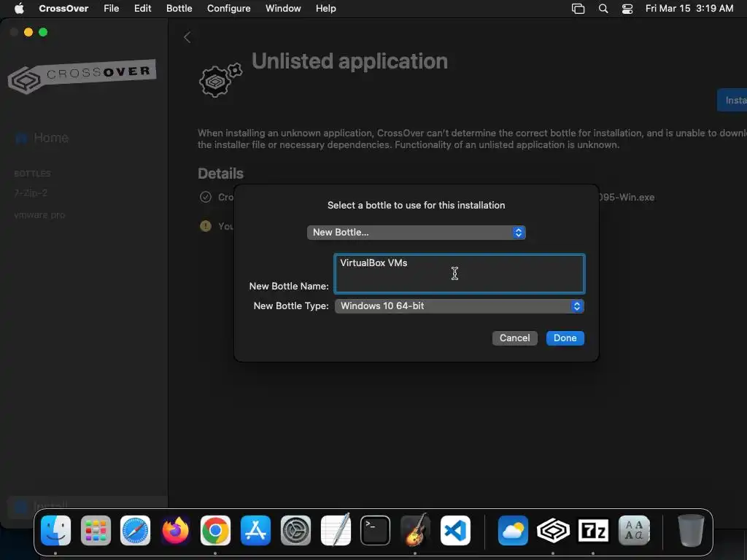Click the yellow minimize window button
This screenshot has height=560, width=747.
[28, 32]
